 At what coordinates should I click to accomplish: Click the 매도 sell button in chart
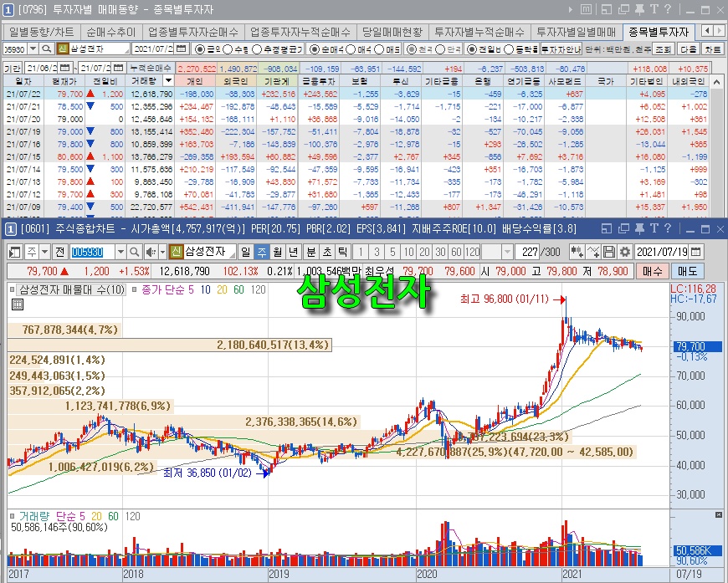[x=687, y=271]
